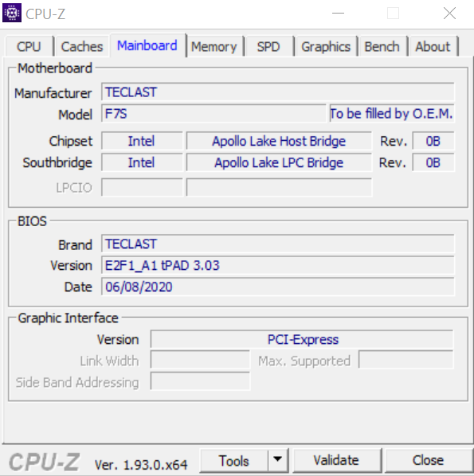This screenshot has height=476, width=474.
Task: Click 'Apollo Lake Host Bridge' field
Action: tap(279, 141)
